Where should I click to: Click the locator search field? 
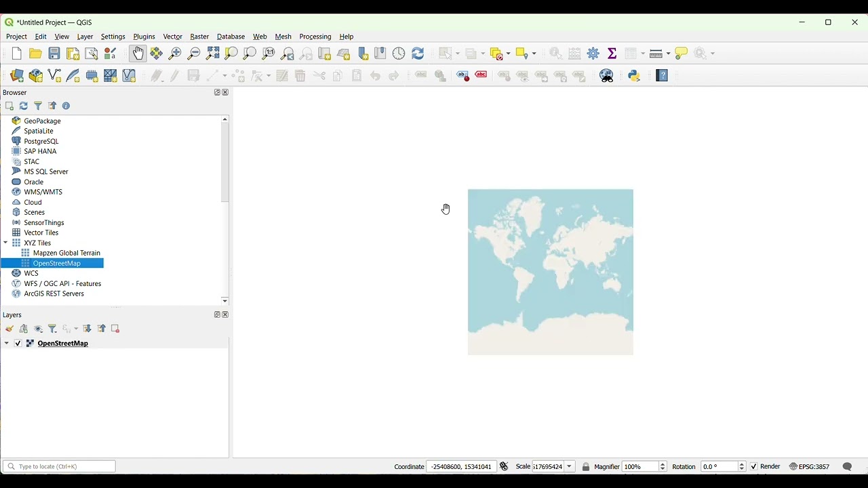[59, 467]
